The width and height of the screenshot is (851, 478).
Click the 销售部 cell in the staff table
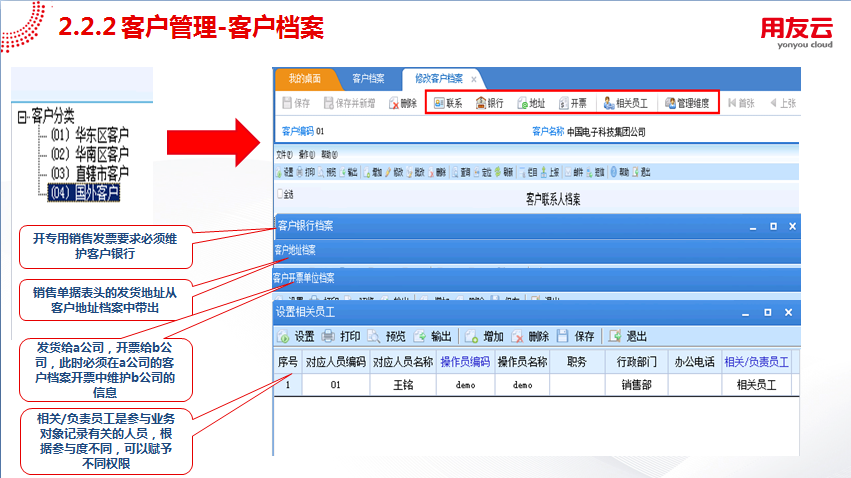[637, 385]
